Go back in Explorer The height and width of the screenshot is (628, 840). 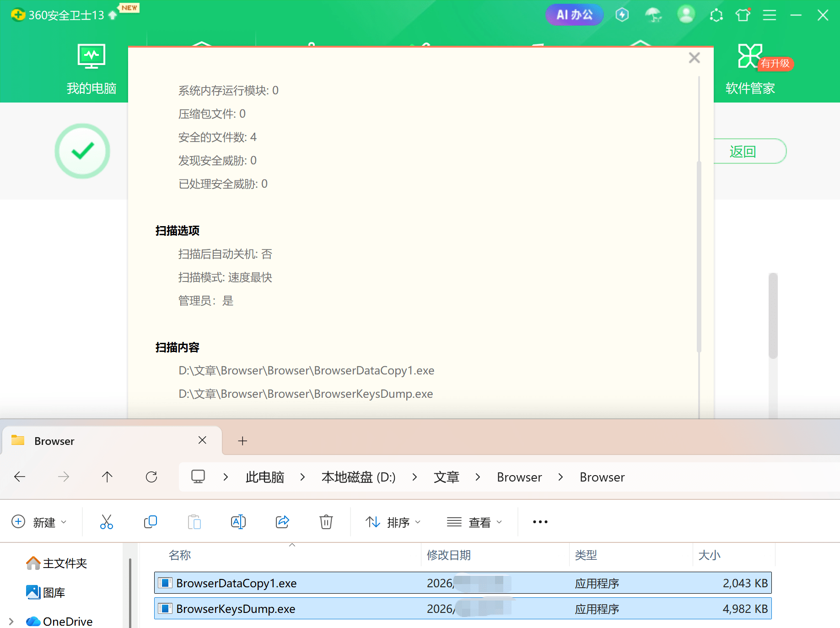point(20,477)
